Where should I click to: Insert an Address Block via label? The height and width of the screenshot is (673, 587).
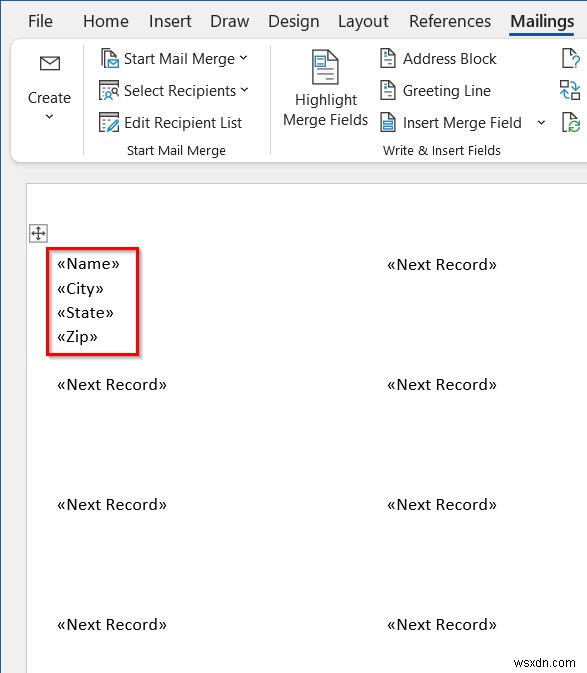(x=449, y=59)
